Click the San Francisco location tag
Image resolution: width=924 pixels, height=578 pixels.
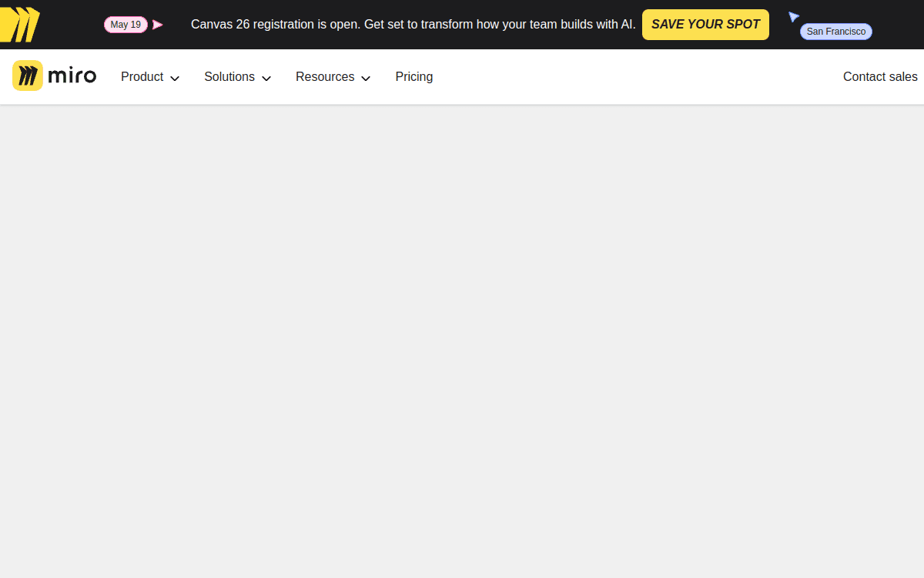[835, 31]
